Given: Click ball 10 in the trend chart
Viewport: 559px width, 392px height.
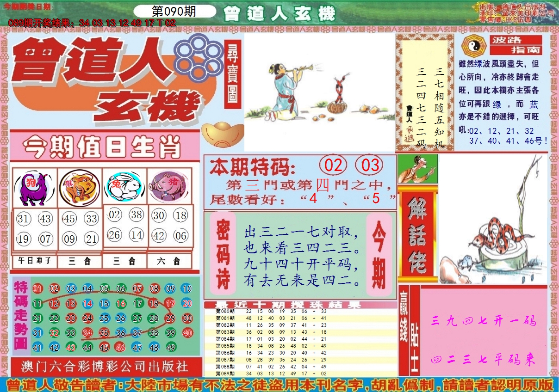Looking at the screenshot, I should click(x=186, y=289).
